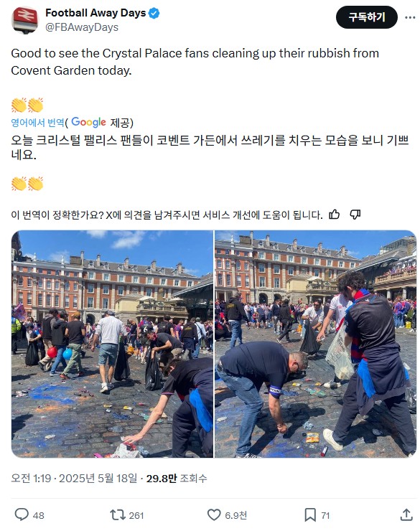Like the post with the heart icon
420x531 pixels.
214,515
